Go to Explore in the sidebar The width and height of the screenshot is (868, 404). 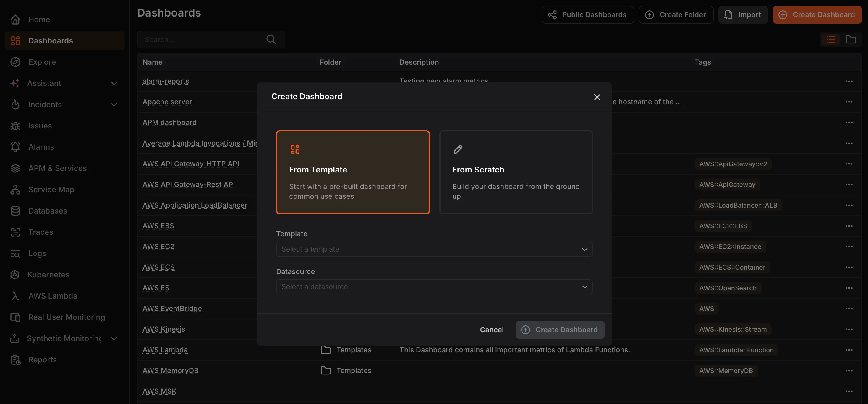(x=65, y=62)
